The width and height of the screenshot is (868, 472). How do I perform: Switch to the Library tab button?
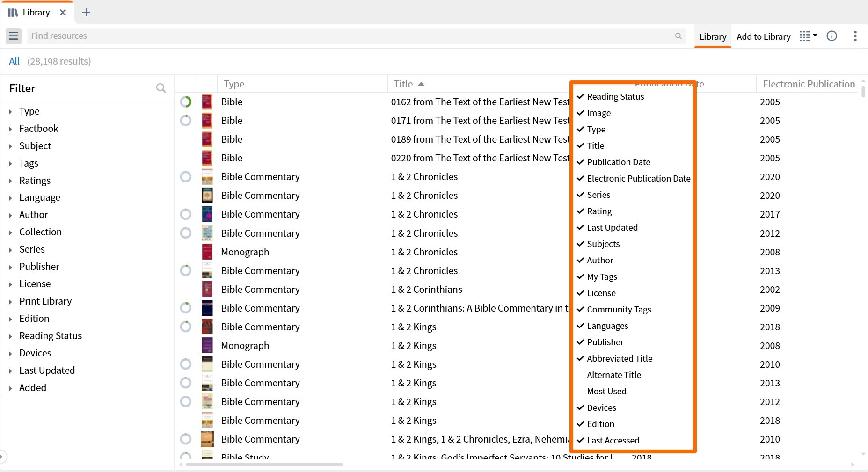[713, 36]
